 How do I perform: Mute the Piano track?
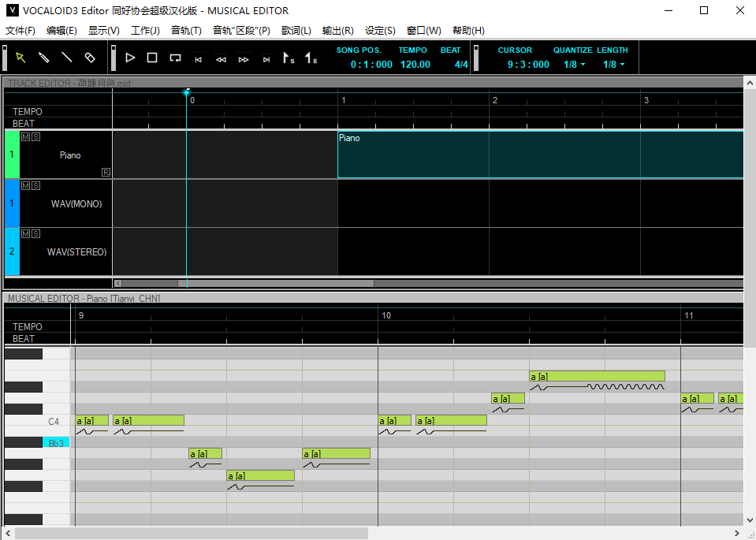pos(25,137)
